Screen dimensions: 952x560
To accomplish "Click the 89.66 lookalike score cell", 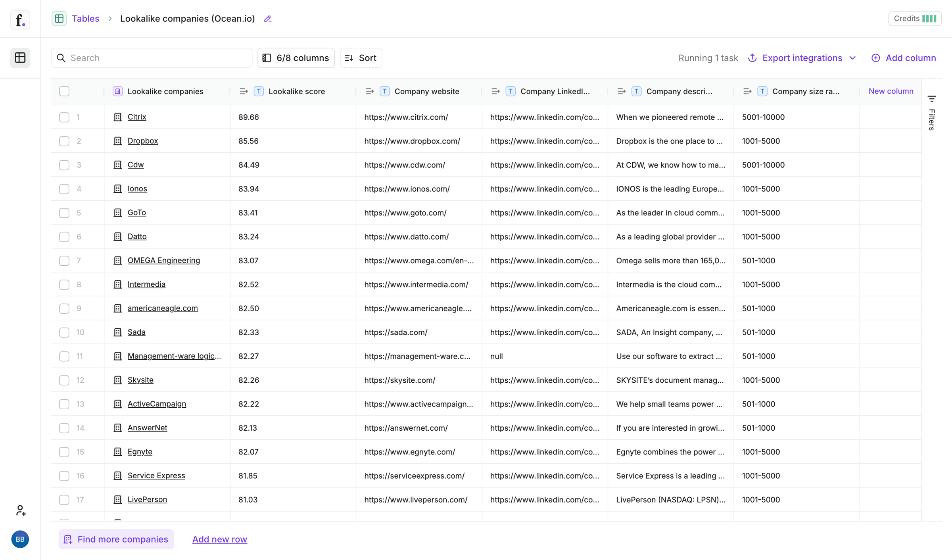I will coord(293,117).
